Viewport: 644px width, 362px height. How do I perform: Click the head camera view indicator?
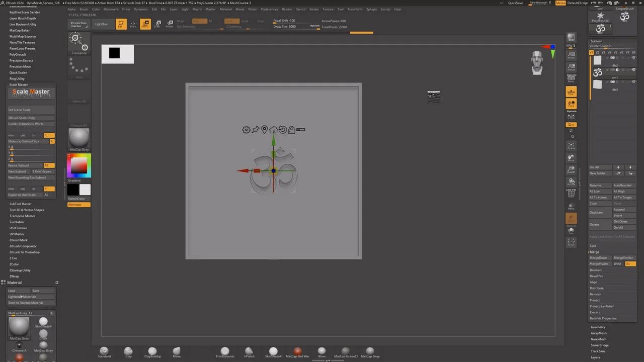[537, 63]
